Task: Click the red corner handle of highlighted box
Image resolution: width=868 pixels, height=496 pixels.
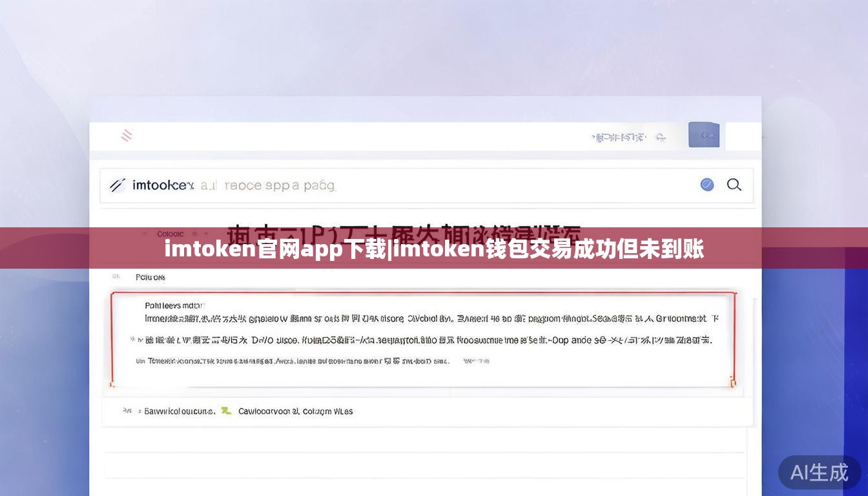Action: coord(733,383)
